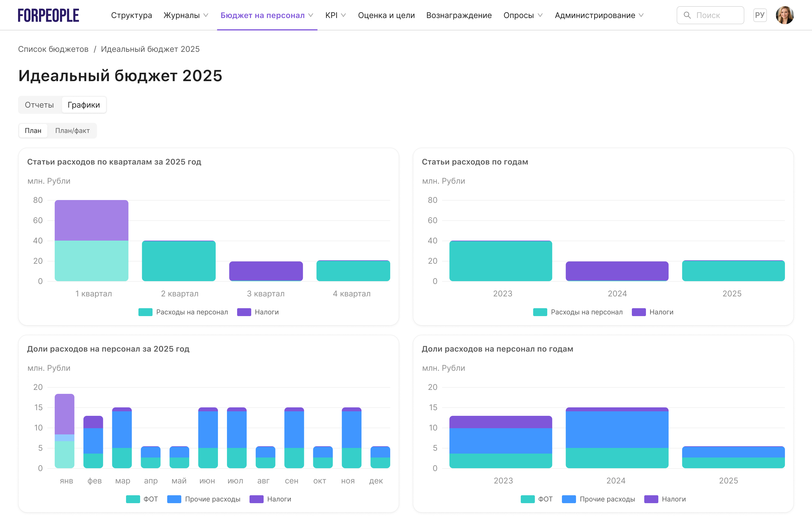Open the user avatar profile

[784, 15]
